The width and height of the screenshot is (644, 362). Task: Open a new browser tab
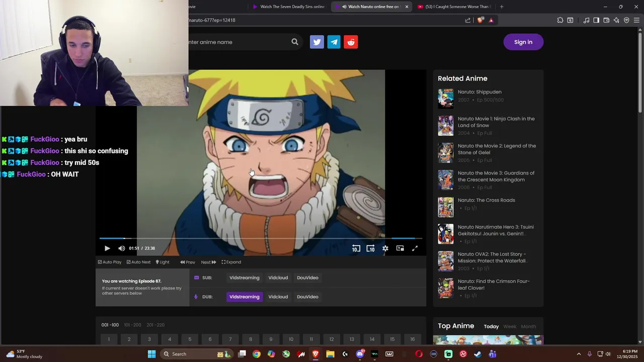click(502, 7)
